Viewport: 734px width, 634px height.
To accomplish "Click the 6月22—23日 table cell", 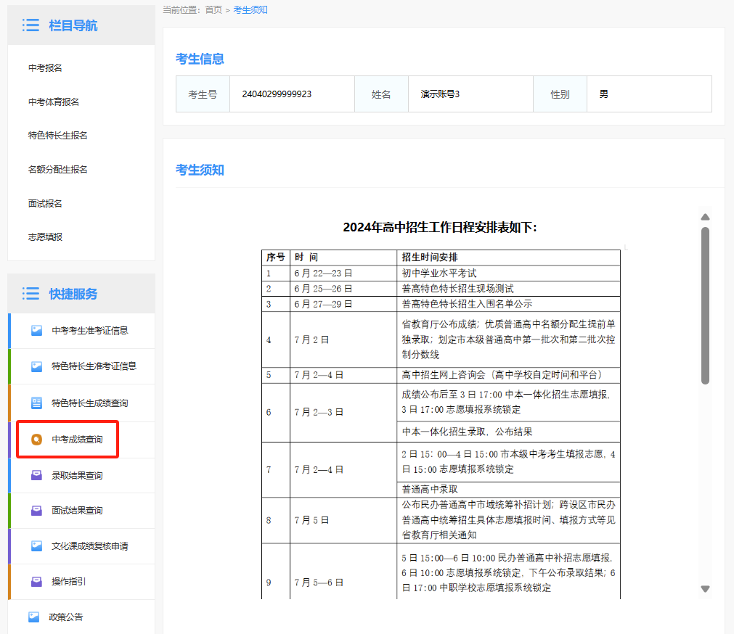I will tap(343, 273).
